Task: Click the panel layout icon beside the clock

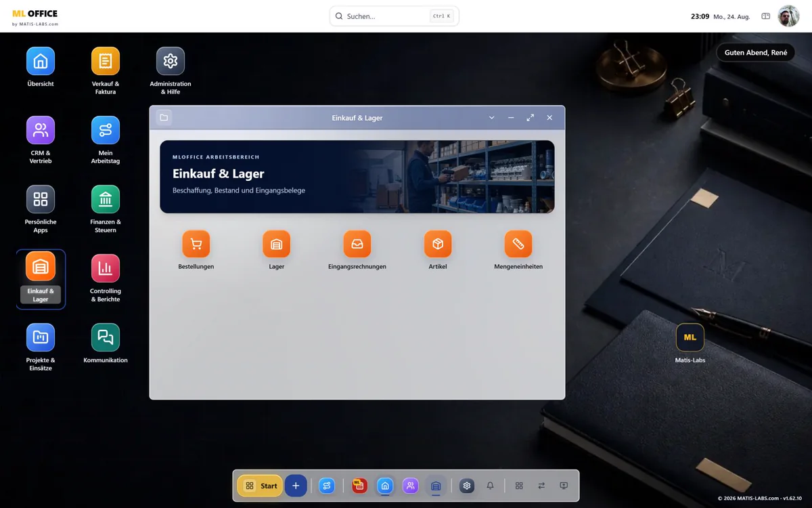Action: tap(766, 16)
